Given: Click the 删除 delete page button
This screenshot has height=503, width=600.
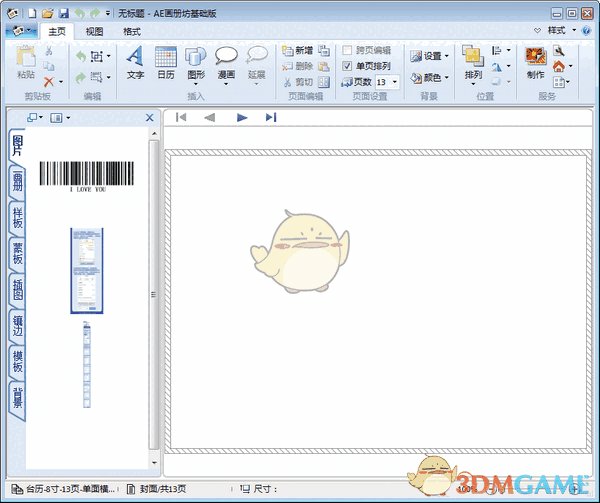Looking at the screenshot, I should point(297,66).
